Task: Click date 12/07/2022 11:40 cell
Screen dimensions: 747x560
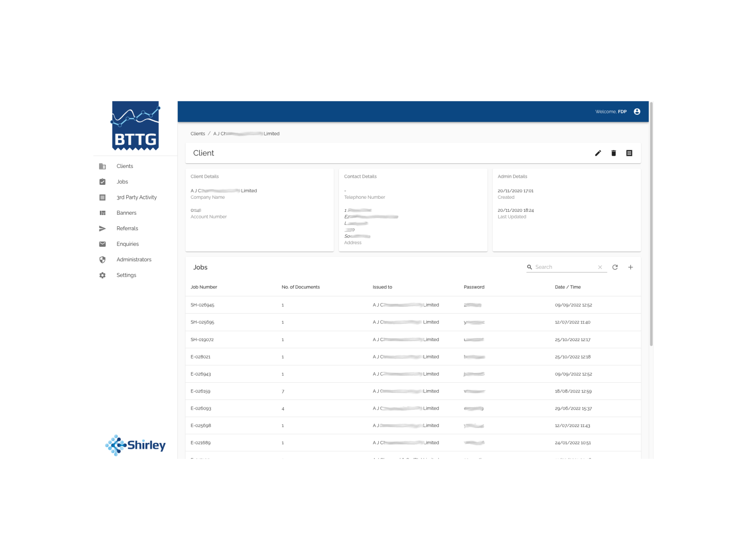Action: (x=572, y=322)
